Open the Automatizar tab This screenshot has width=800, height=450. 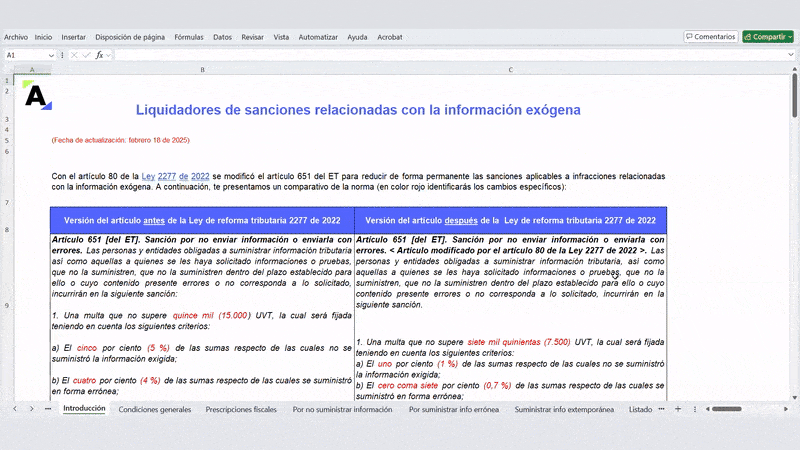pyautogui.click(x=318, y=37)
